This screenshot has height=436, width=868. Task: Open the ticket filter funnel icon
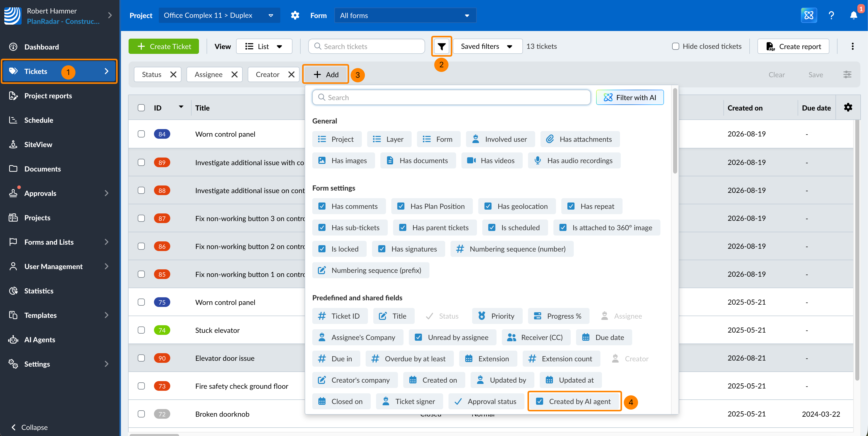point(441,46)
